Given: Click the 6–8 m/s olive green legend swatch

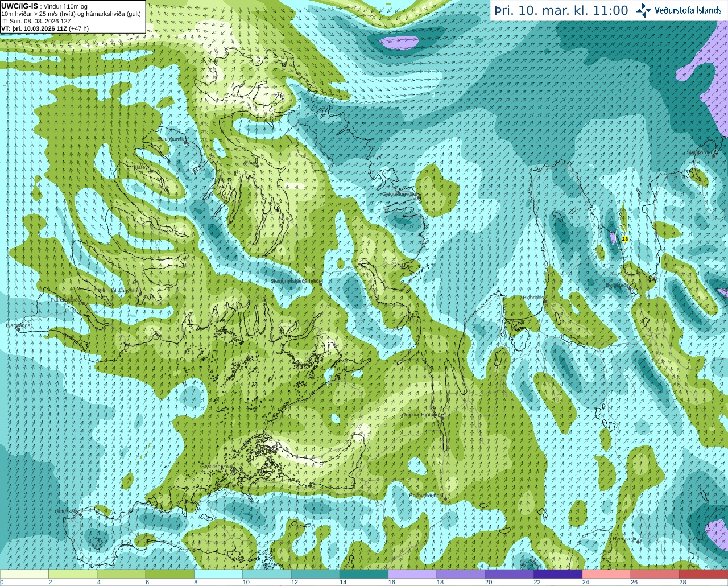Looking at the screenshot, I should point(170,574).
